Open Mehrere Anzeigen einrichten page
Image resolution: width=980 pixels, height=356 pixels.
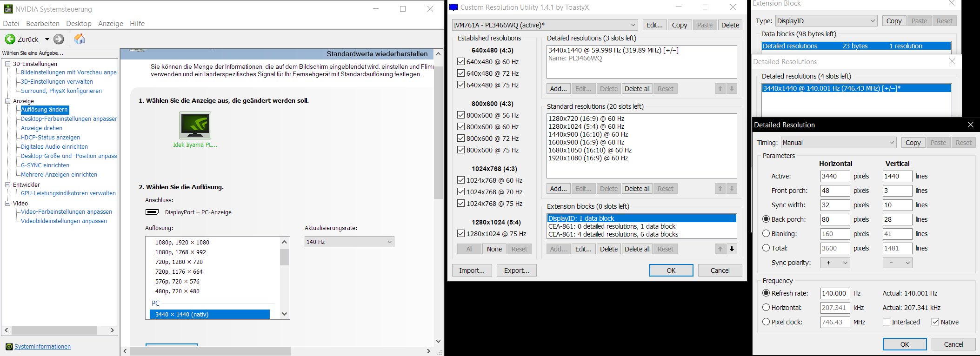[59, 175]
